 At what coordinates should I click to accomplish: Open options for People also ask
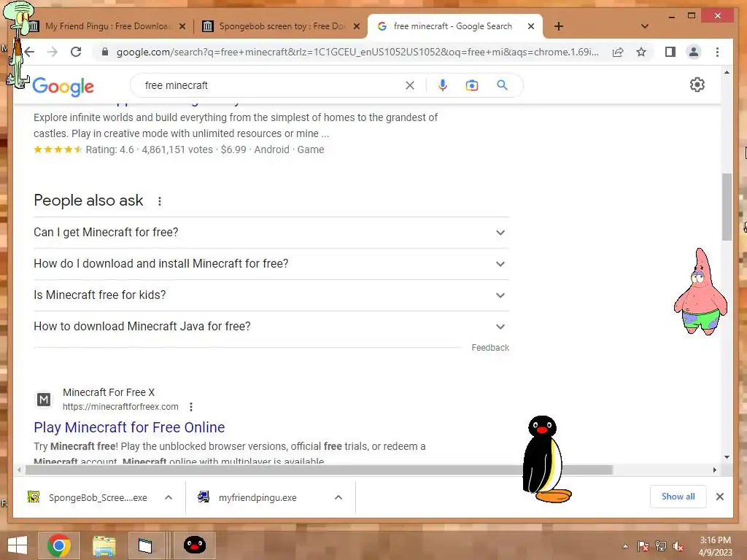(x=160, y=201)
